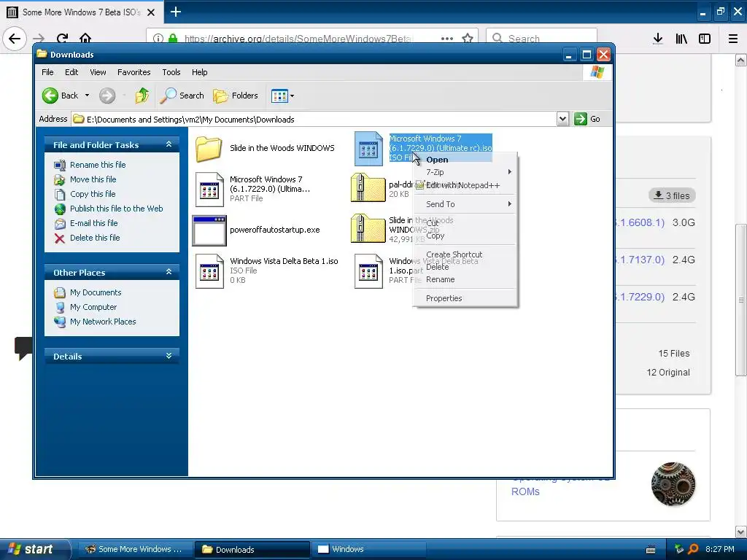Expand the Address bar dropdown arrow
This screenshot has height=560, width=747.
click(x=562, y=119)
